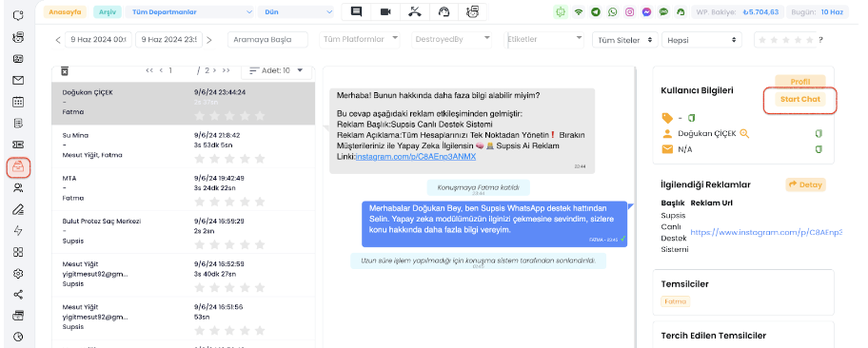This screenshot has width=868, height=348.
Task: Click the Anasayfa tab
Action: click(65, 11)
